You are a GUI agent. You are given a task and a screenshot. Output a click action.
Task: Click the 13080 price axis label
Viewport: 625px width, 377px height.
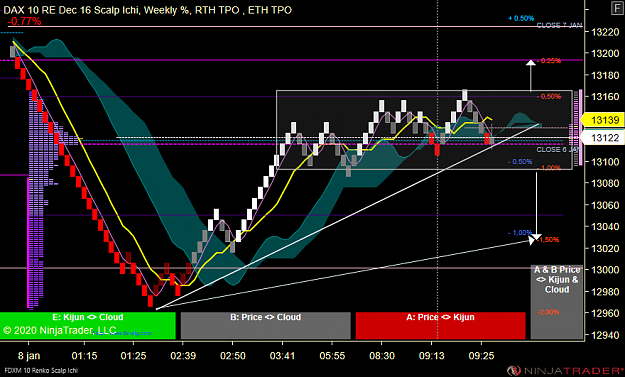point(605,184)
